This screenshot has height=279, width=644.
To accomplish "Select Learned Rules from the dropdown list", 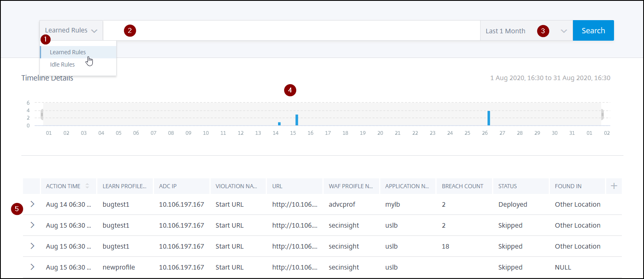I will click(78, 52).
